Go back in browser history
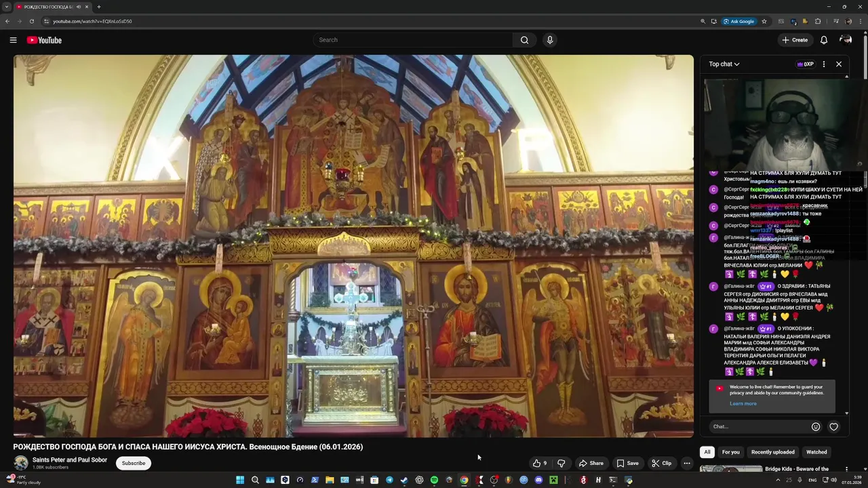Viewport: 868px width, 488px height. (x=7, y=21)
